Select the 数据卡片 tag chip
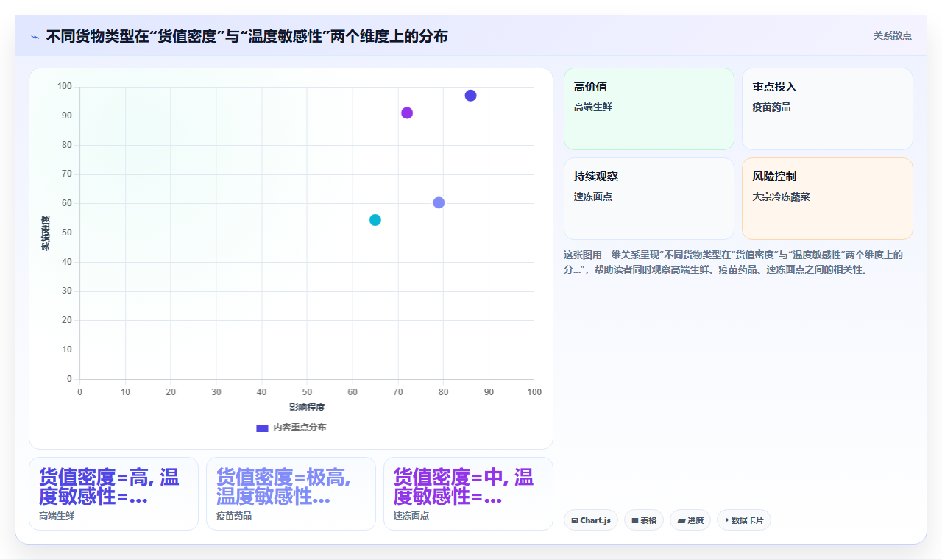This screenshot has height=560, width=942. 744,520
